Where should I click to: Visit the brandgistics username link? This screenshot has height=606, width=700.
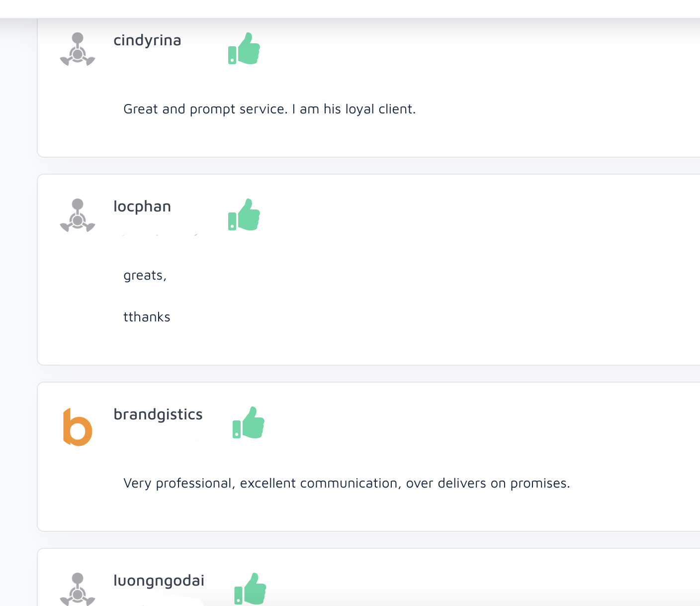158,414
